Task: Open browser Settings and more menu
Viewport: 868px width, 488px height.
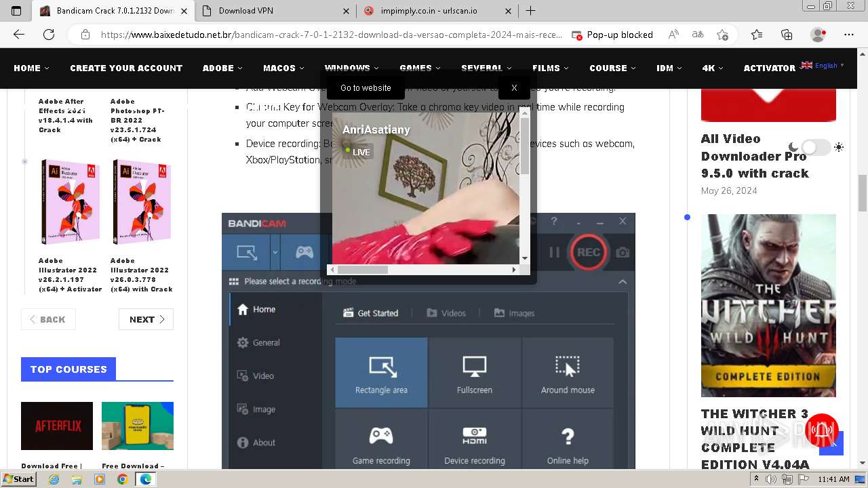Action: coord(849,35)
